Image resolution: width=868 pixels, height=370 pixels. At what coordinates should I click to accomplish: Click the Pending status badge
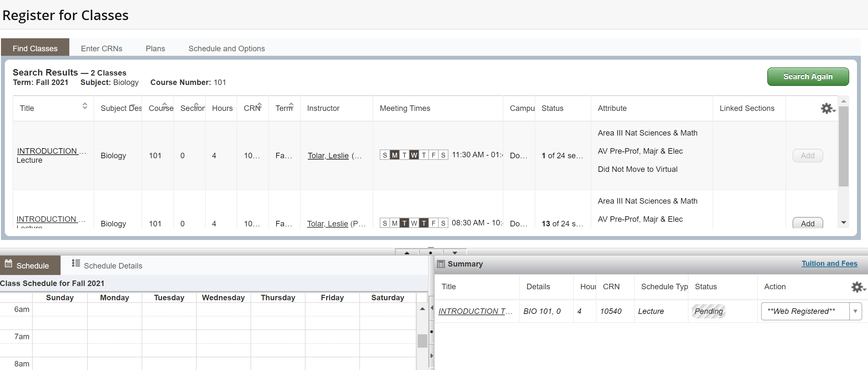click(708, 311)
